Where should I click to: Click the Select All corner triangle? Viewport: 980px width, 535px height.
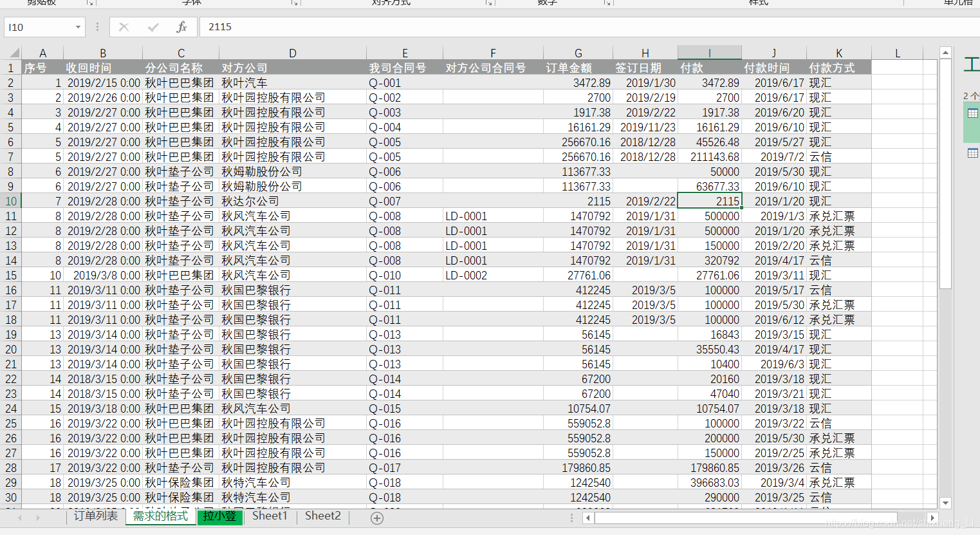pos(13,53)
